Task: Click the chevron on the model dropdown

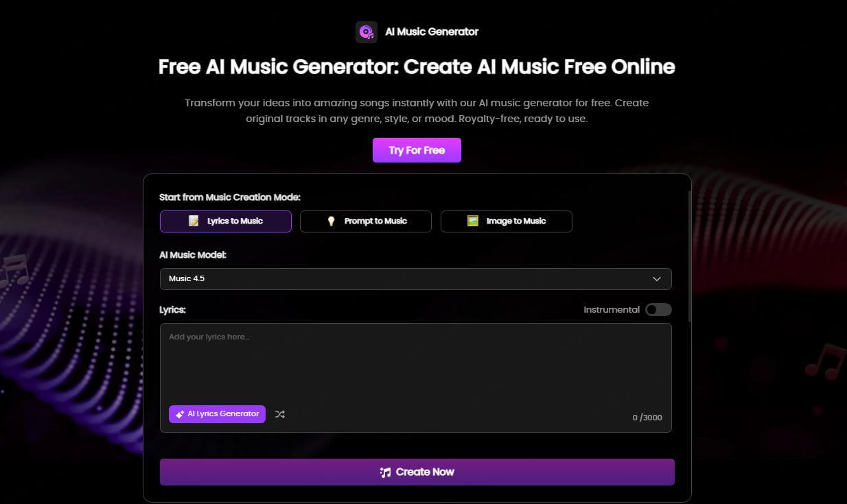Action: (657, 278)
